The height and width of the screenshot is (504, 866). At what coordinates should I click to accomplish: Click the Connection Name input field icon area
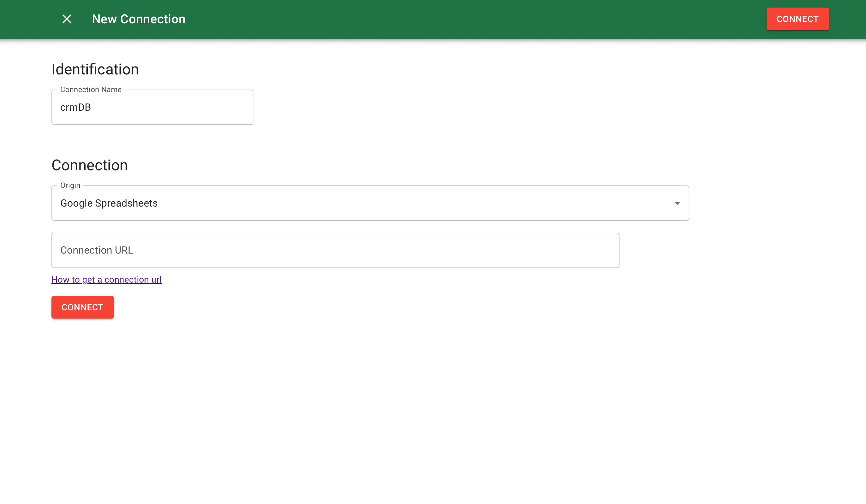tap(152, 107)
